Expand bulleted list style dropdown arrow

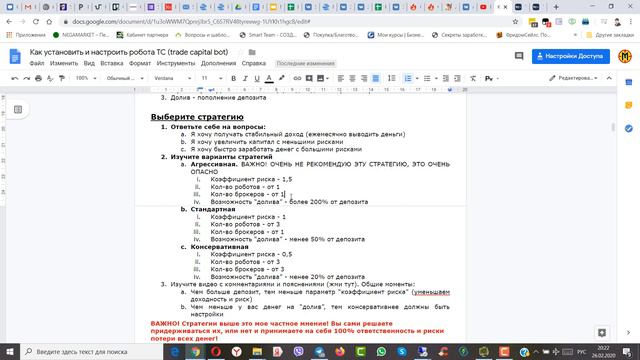click(436, 78)
